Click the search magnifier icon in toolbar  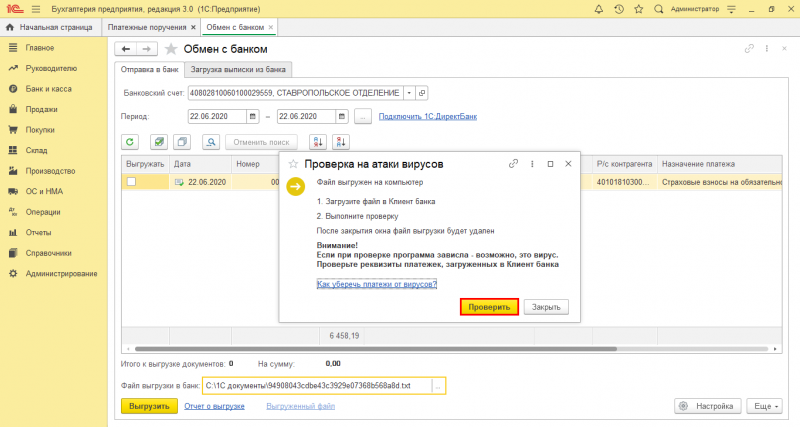point(211,142)
